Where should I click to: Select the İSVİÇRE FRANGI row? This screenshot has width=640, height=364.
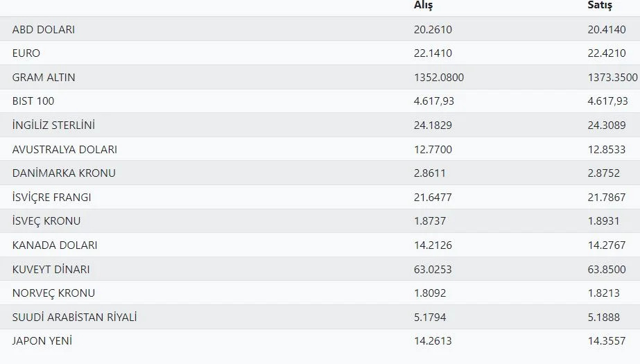click(52, 198)
